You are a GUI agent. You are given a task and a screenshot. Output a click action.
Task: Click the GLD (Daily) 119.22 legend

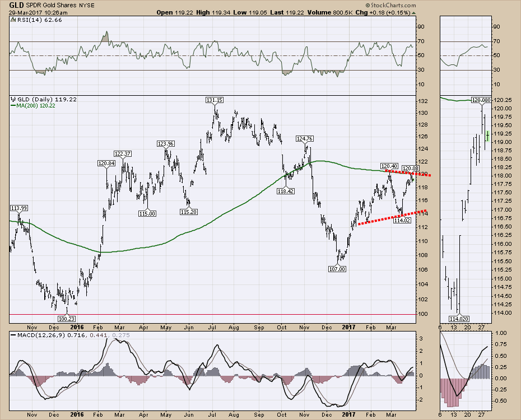click(47, 99)
